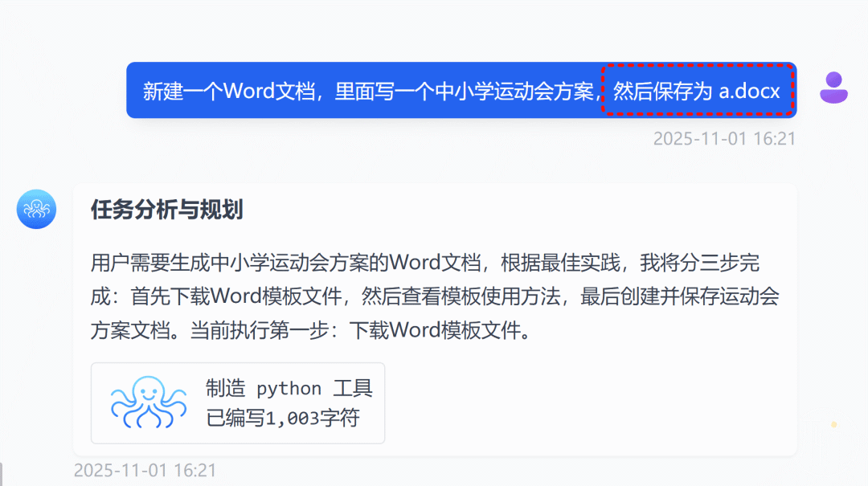The height and width of the screenshot is (486, 868).
Task: Click the octopus icon in the python tool card
Action: tap(149, 402)
